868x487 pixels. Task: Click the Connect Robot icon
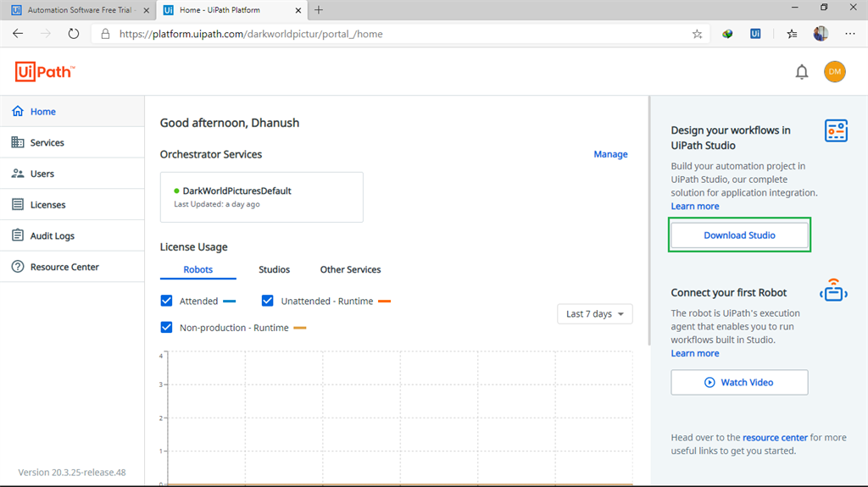coord(834,290)
